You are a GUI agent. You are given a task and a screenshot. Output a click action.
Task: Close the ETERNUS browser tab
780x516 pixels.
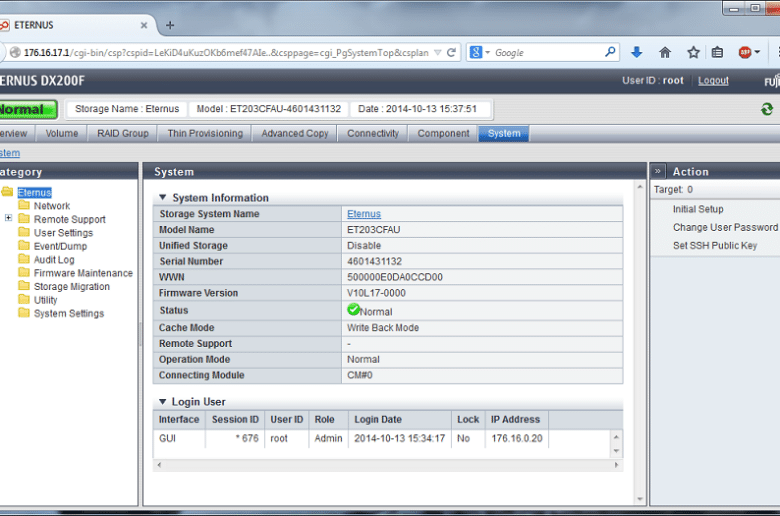point(144,25)
